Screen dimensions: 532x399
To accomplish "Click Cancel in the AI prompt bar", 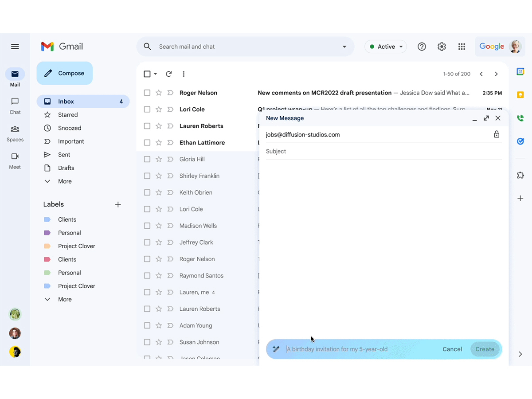I will [x=452, y=349].
